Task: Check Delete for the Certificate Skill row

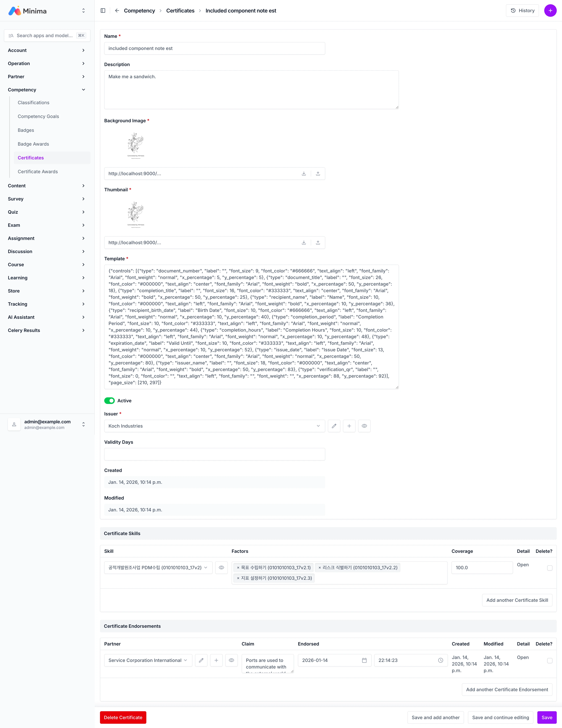Action: pos(549,568)
